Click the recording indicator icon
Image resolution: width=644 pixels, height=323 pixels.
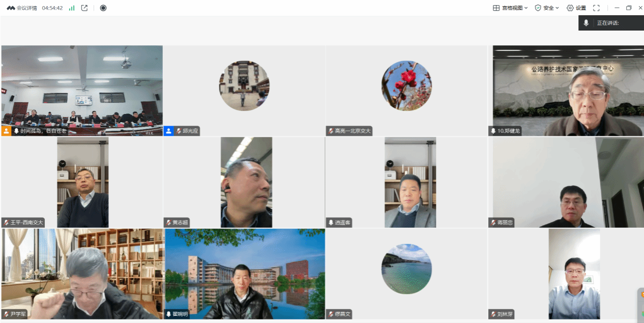[103, 8]
